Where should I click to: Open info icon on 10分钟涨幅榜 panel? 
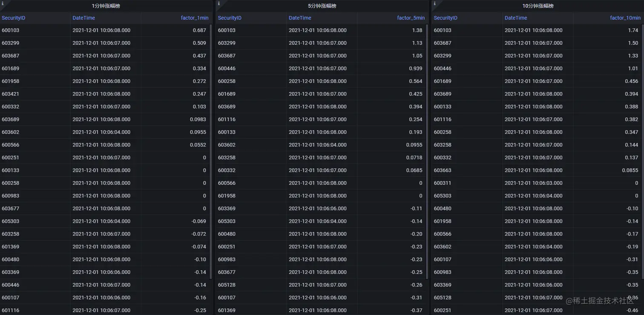pos(434,3)
